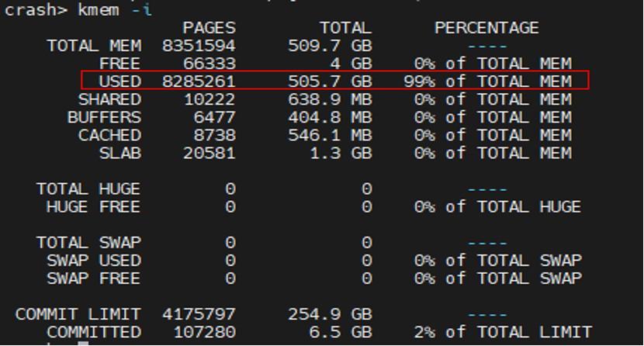Click the value 8351594
644x346 pixels.
pyautogui.click(x=199, y=46)
